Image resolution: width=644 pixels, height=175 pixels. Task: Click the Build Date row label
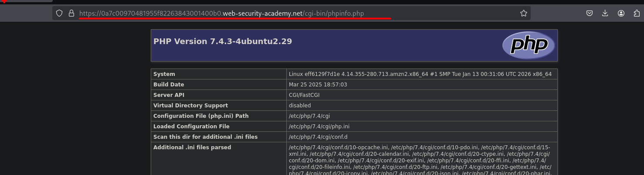[x=169, y=85]
